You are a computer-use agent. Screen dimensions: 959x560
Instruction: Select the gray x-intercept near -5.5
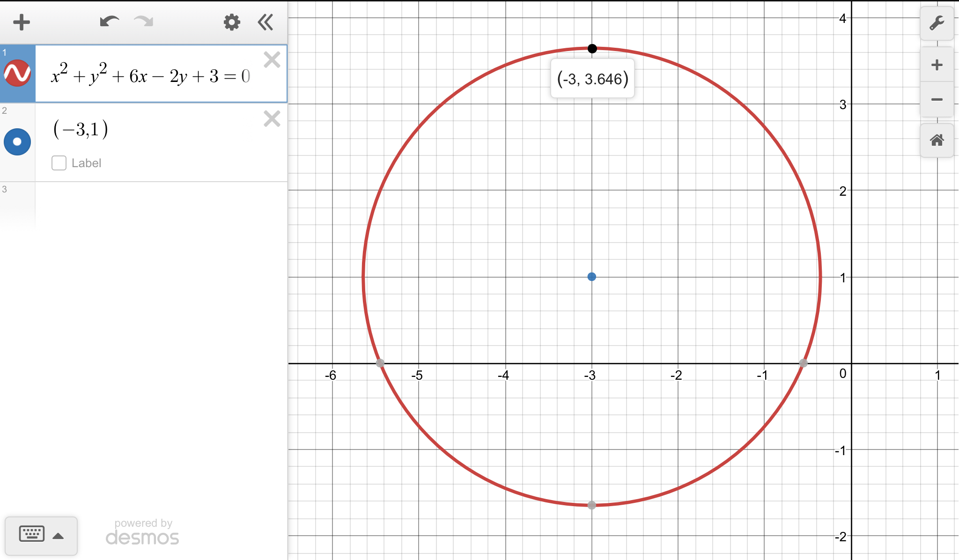click(x=380, y=363)
